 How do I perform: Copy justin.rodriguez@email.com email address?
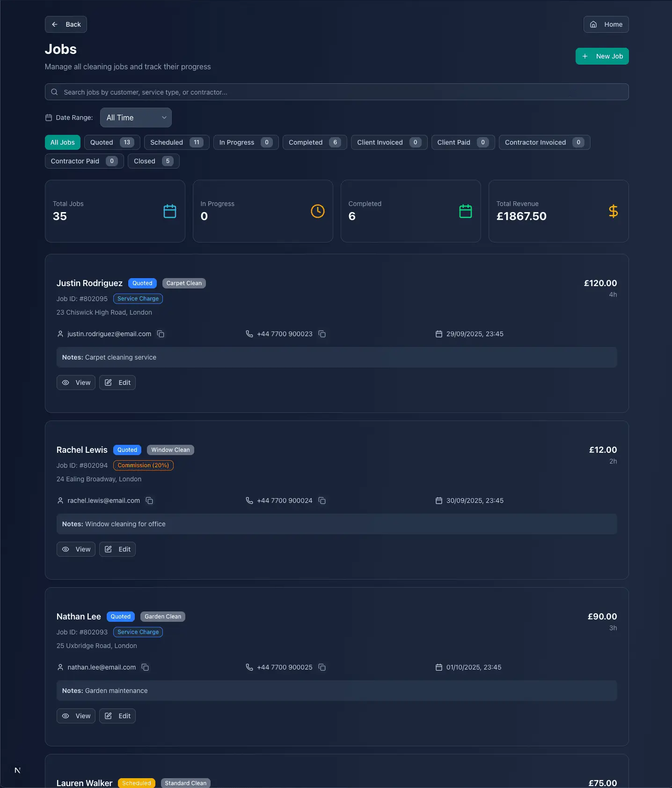tap(161, 334)
